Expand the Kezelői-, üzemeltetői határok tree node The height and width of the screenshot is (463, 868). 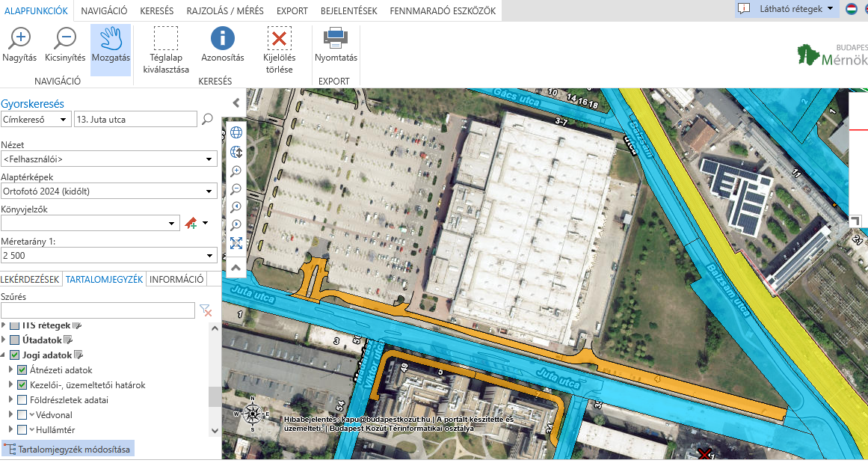pos(10,385)
